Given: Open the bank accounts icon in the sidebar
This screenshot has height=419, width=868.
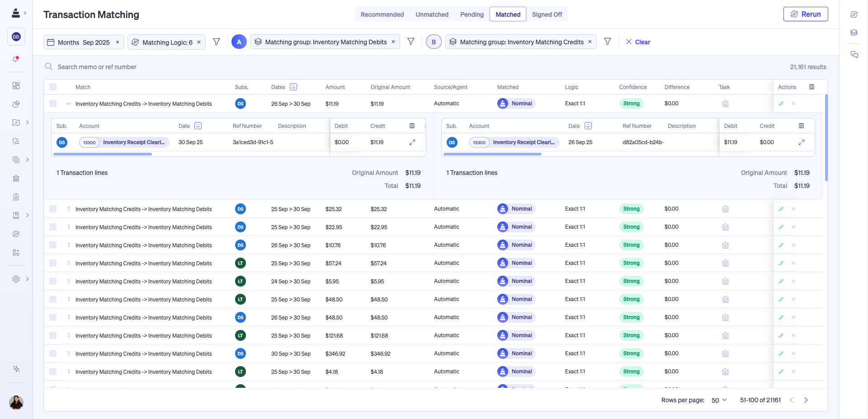Looking at the screenshot, I should pos(16,179).
